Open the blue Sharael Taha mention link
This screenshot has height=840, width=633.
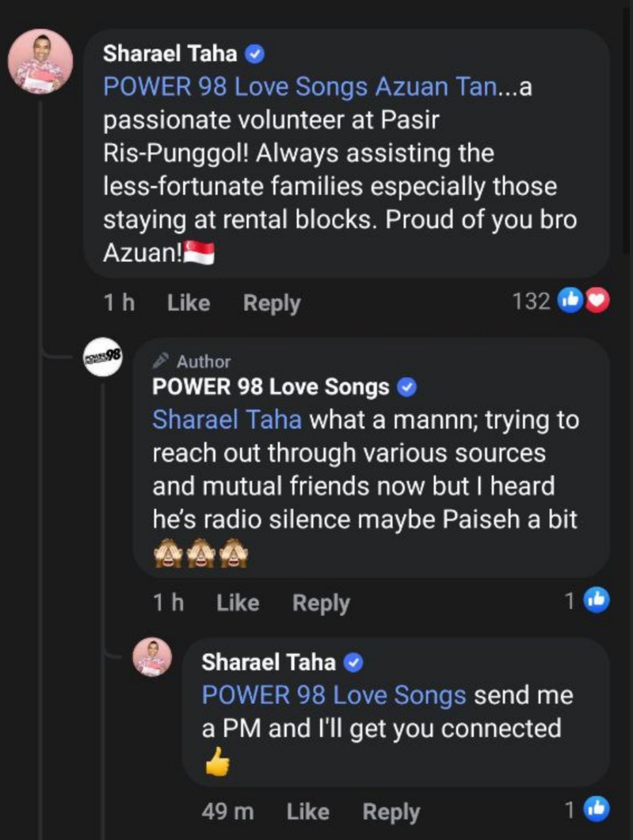pyautogui.click(x=227, y=420)
